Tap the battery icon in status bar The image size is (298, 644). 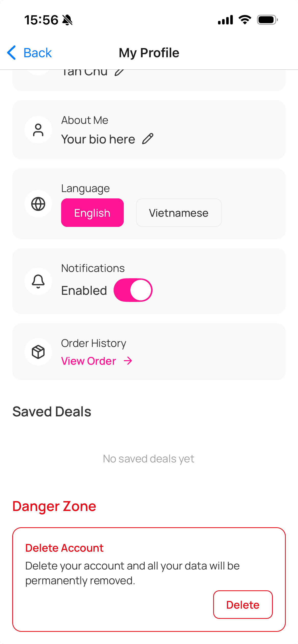pyautogui.click(x=267, y=20)
